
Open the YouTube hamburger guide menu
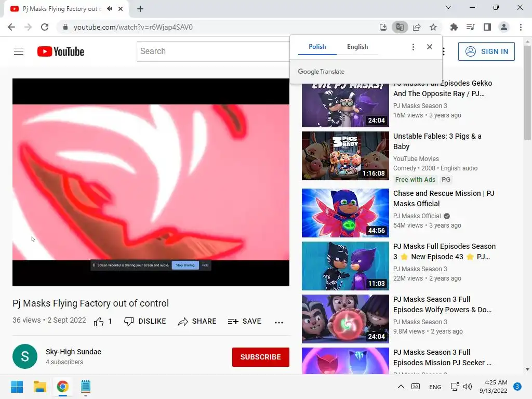click(x=19, y=51)
